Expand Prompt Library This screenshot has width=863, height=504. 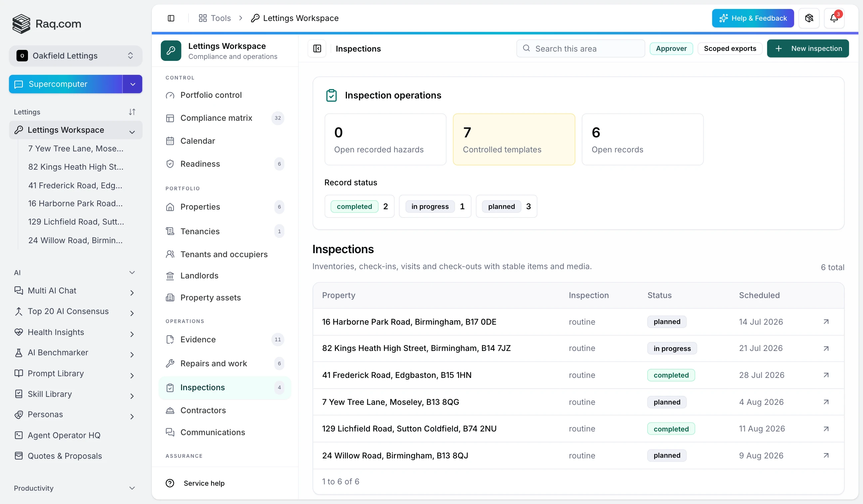pyautogui.click(x=132, y=376)
